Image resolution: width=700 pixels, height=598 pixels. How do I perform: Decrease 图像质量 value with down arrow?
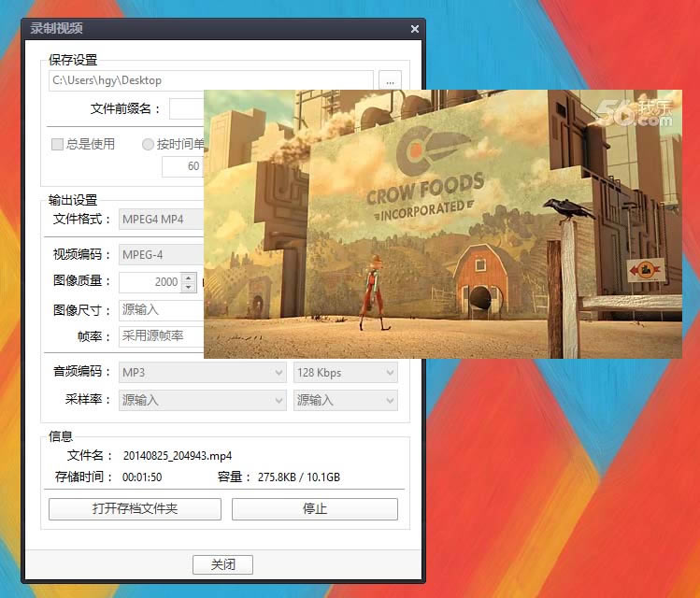click(190, 286)
